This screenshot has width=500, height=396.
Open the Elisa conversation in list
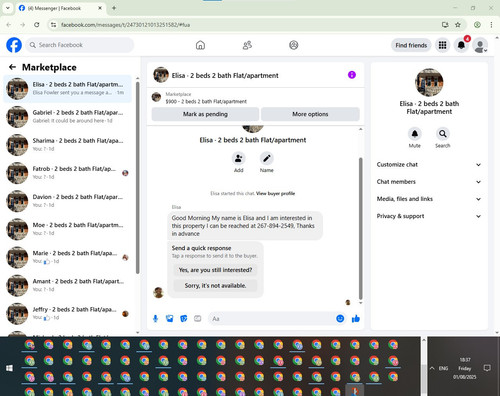(68, 89)
